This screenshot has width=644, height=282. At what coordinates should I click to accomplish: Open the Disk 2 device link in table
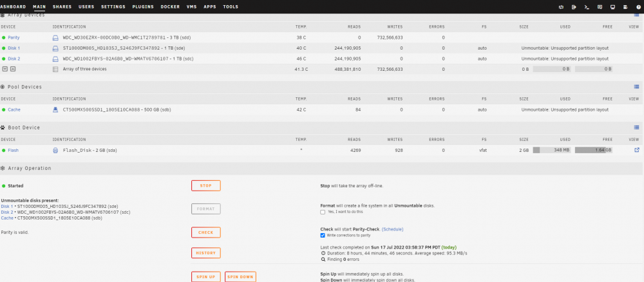14,59
